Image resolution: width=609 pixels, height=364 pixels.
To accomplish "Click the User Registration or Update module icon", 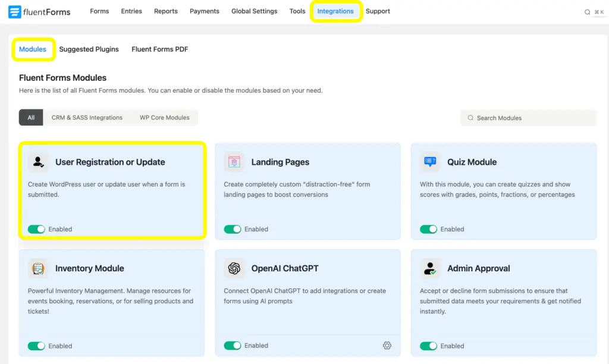I will (x=38, y=162).
